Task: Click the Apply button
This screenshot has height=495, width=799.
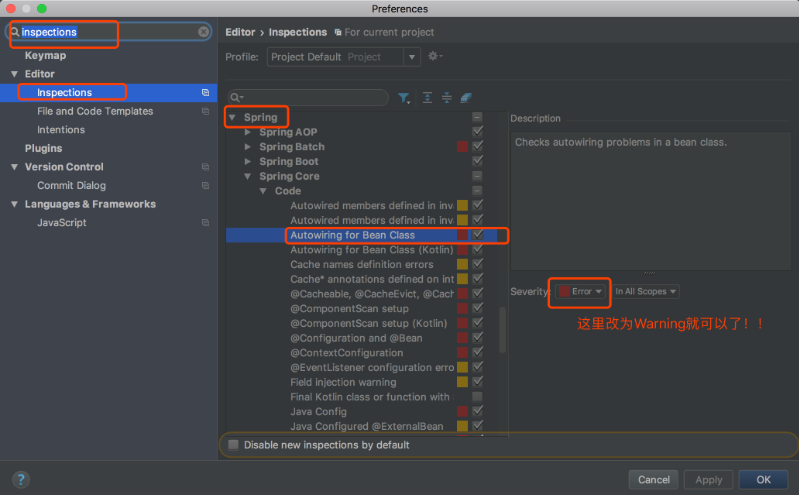Action: [x=708, y=480]
